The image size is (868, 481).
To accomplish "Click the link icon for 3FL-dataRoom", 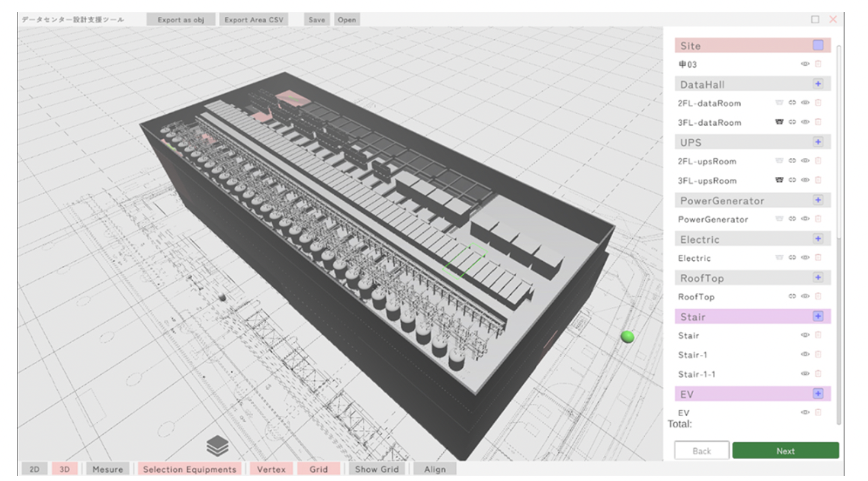I will 792,122.
